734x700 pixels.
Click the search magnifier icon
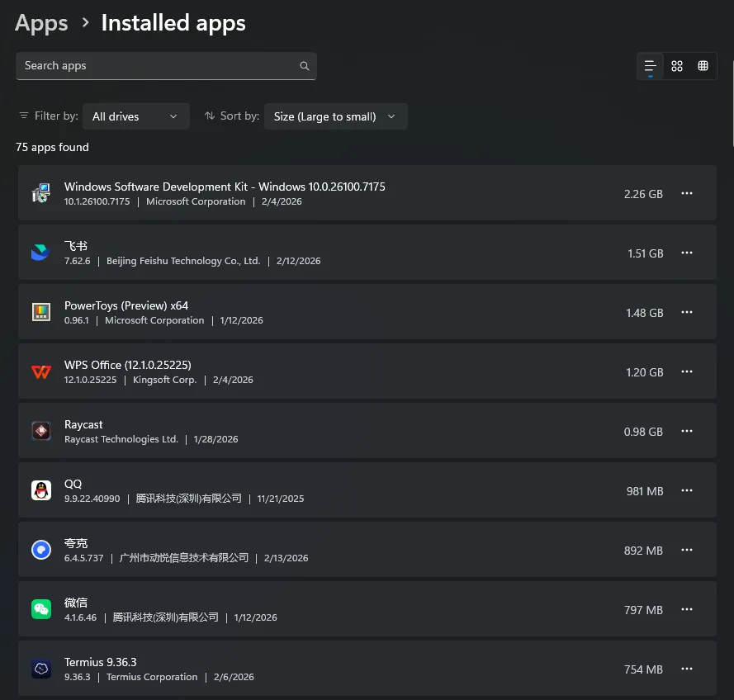tap(305, 66)
